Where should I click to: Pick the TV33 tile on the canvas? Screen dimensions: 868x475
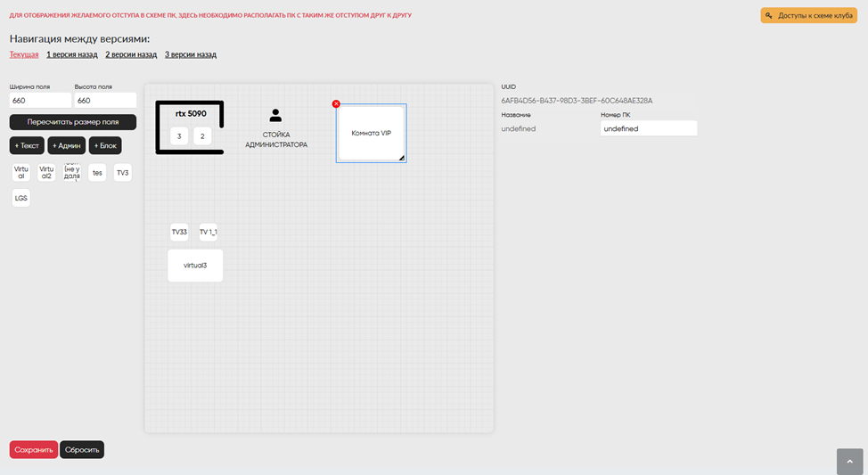(179, 232)
